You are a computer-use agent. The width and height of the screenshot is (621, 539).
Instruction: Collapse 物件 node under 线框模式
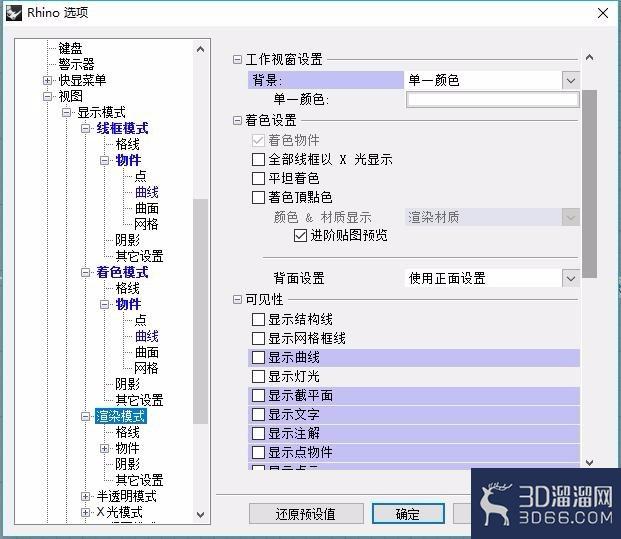pos(104,160)
